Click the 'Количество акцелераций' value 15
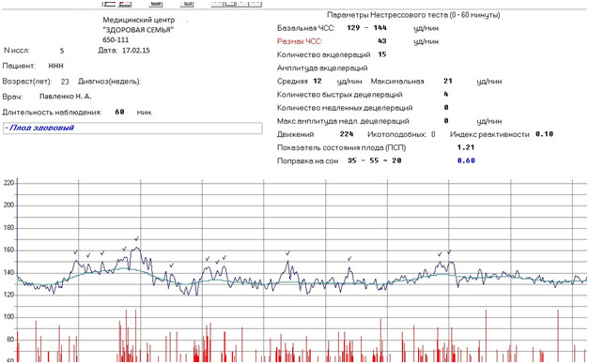589x364 pixels. [x=382, y=54]
